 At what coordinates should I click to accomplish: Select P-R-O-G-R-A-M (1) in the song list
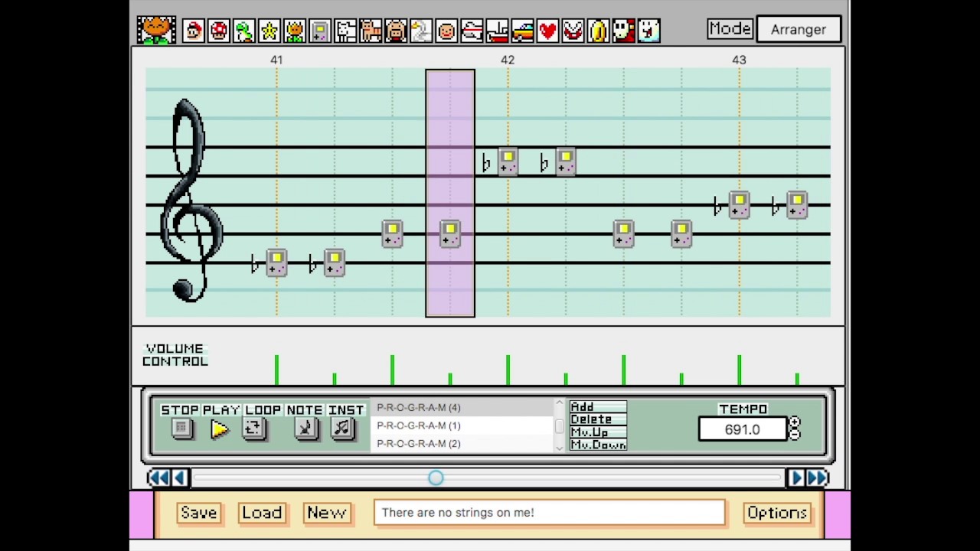coord(462,425)
